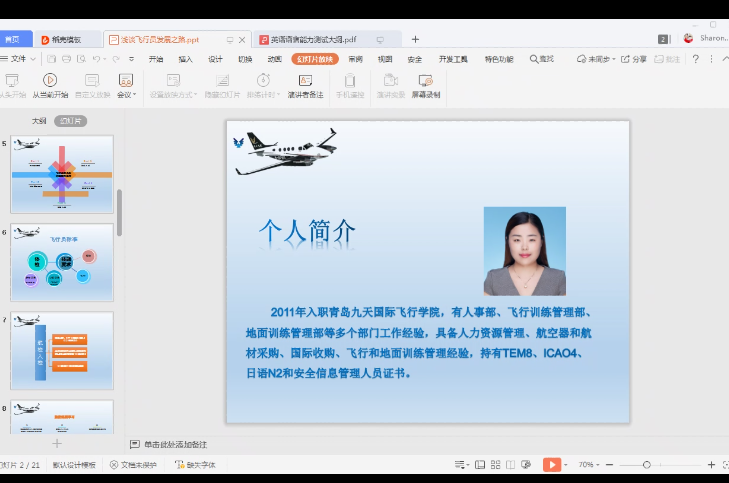
Task: Click the orange play slideshow button in status bar
Action: pos(551,465)
